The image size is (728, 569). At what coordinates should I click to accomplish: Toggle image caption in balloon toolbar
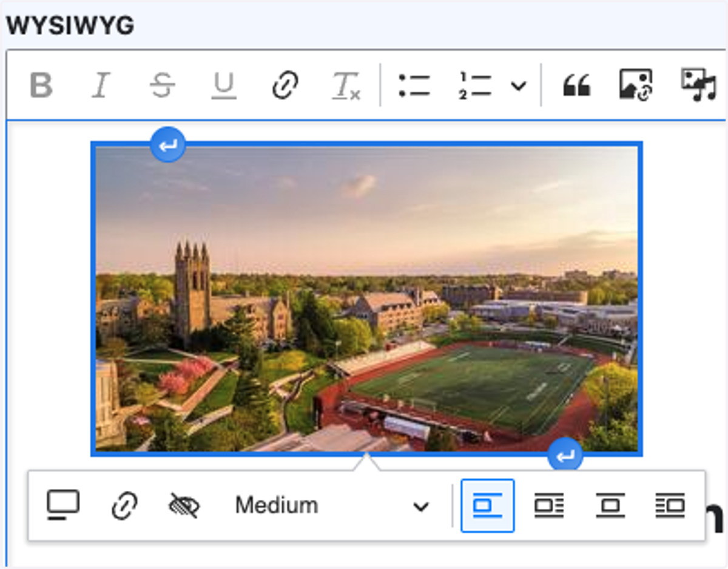[x=63, y=505]
